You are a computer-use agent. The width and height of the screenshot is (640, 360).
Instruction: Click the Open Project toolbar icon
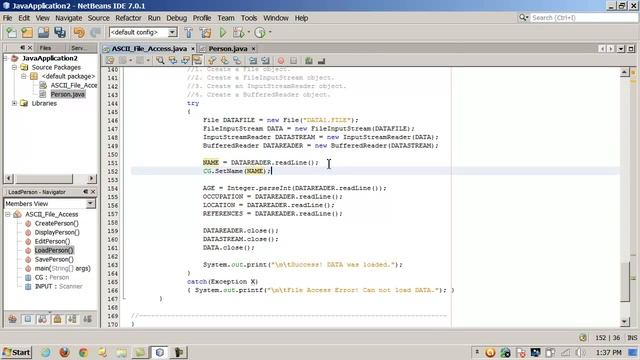43,33
